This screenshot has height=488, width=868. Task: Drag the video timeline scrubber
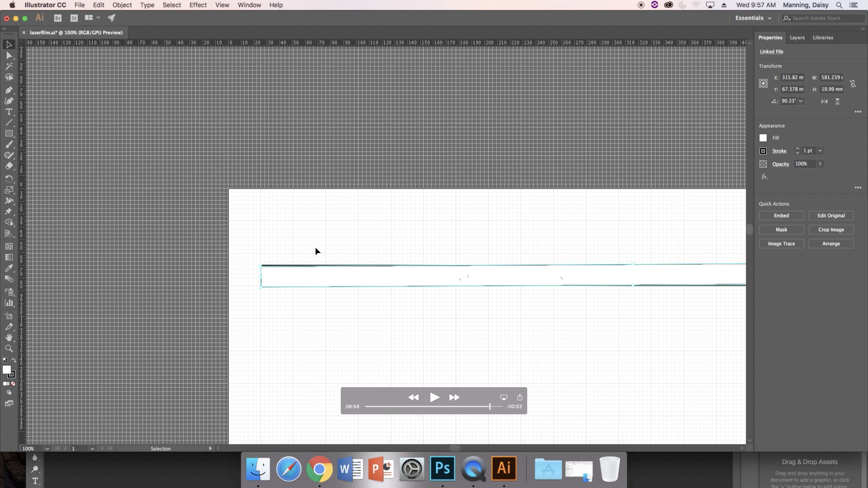(489, 406)
